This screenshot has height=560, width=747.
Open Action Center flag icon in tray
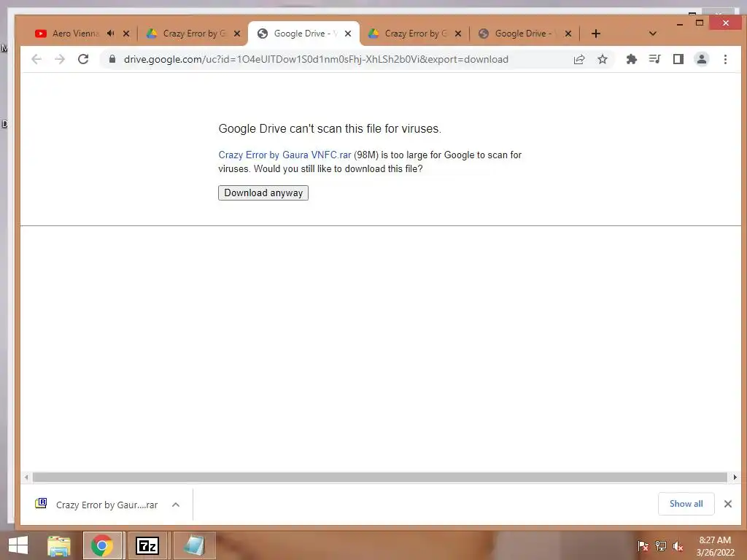click(x=643, y=546)
